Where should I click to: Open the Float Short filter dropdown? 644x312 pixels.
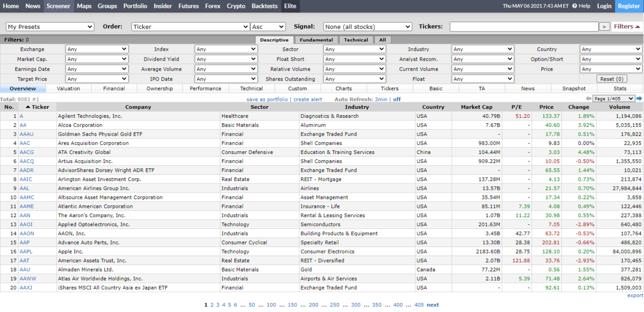(x=354, y=59)
